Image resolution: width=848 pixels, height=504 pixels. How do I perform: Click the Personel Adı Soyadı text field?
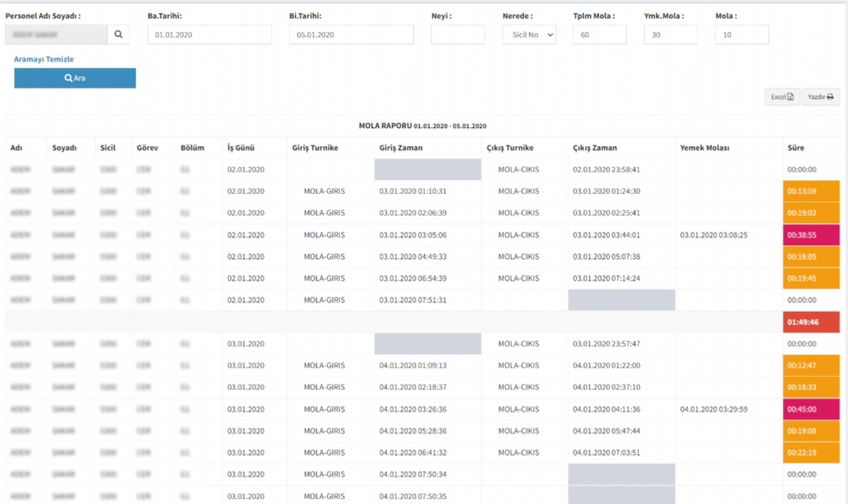(x=57, y=35)
